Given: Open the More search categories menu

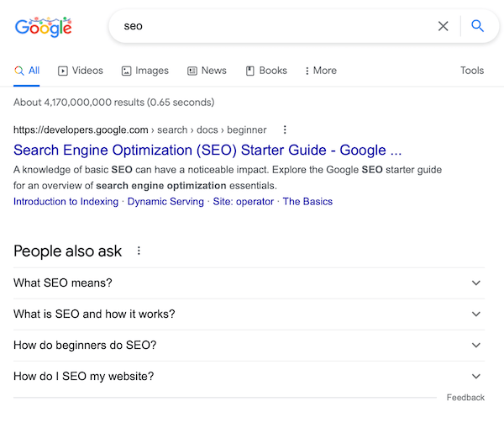Looking at the screenshot, I should coord(321,71).
